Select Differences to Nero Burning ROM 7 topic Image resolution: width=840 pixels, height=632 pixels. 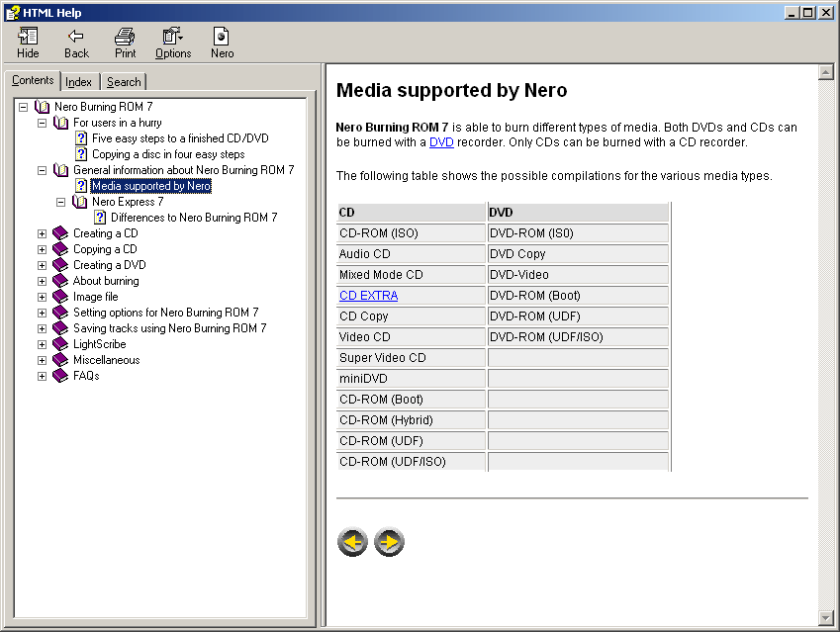194,218
